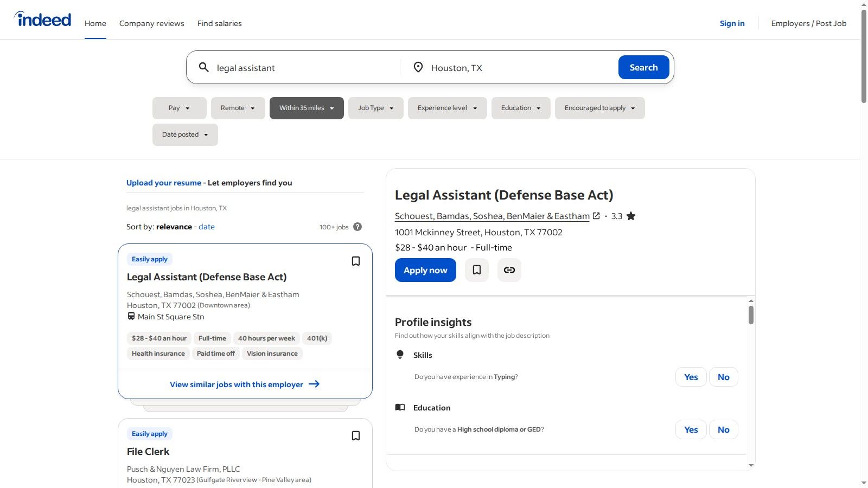Click the star next to the 3.3 rating
868x488 pixels.
[631, 215]
